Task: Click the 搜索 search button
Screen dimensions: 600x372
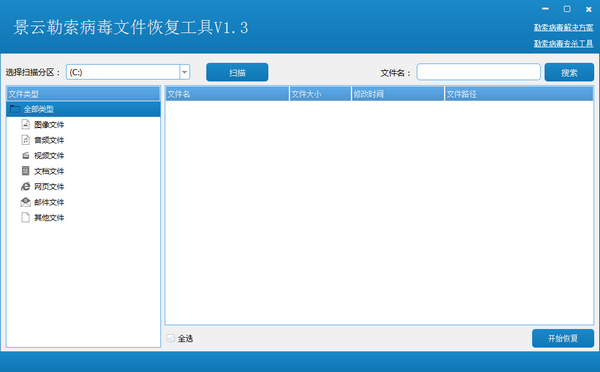Action: click(x=569, y=72)
